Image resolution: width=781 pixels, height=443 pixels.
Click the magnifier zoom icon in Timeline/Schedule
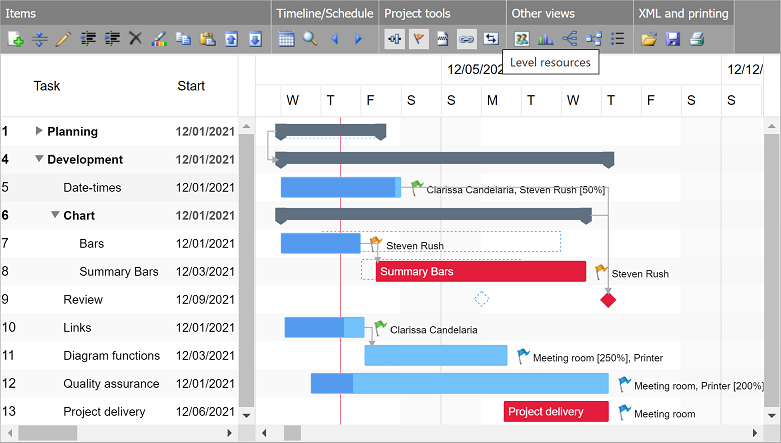(310, 39)
